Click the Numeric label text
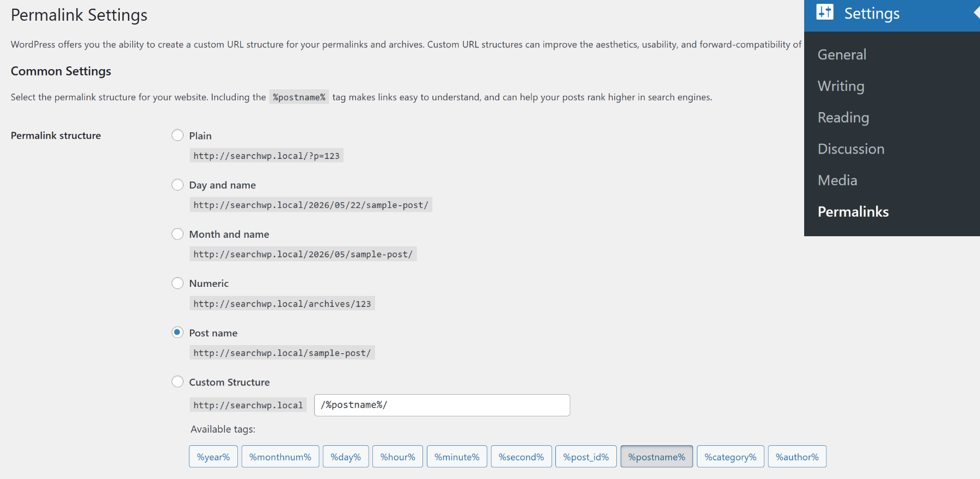 tap(209, 283)
